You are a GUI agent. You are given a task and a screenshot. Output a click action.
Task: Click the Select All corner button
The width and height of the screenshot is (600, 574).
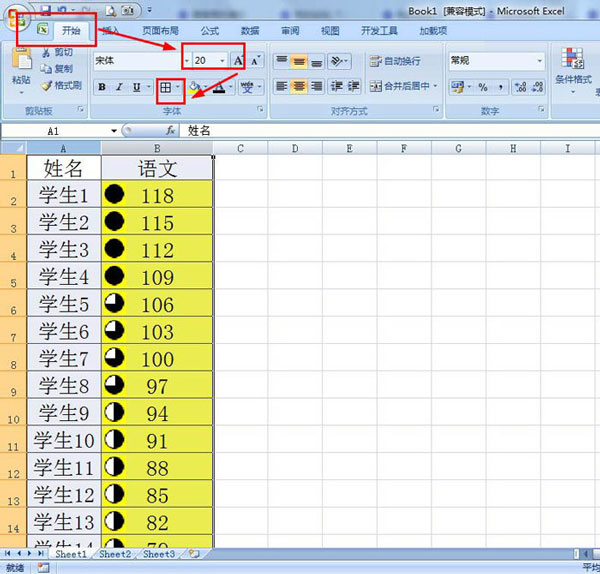(x=13, y=148)
